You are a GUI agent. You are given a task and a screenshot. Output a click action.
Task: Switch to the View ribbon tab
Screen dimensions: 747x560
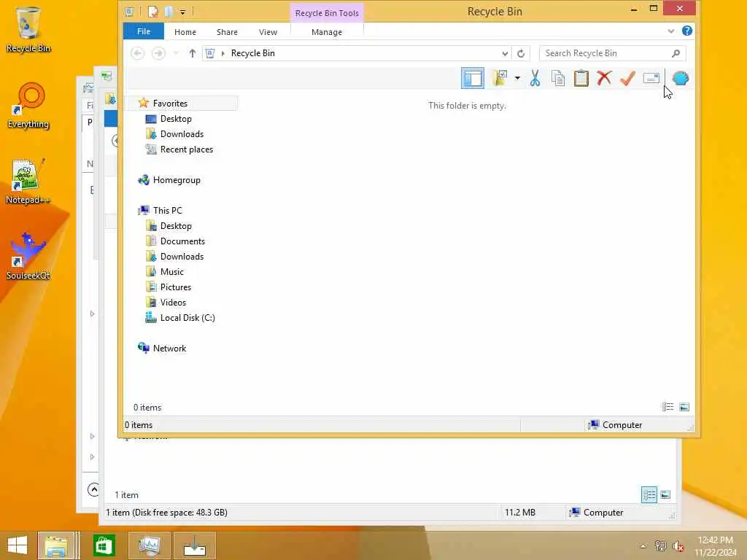pos(268,32)
